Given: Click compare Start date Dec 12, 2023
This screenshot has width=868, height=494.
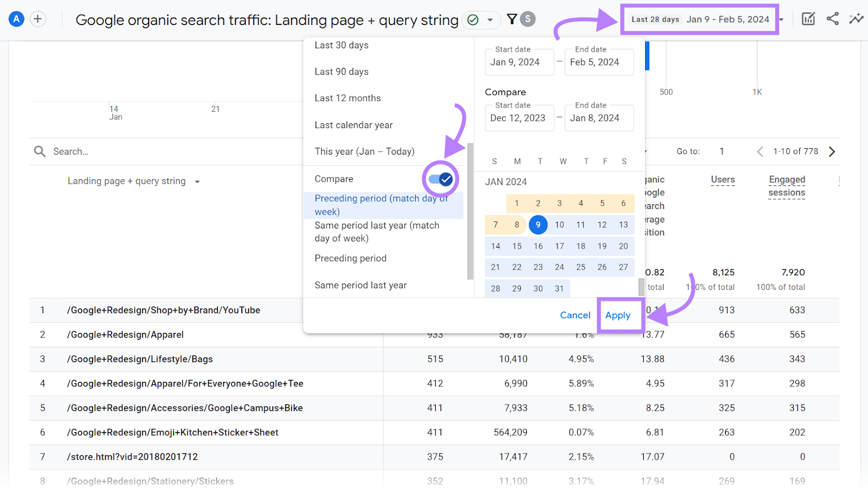Looking at the screenshot, I should tap(519, 118).
